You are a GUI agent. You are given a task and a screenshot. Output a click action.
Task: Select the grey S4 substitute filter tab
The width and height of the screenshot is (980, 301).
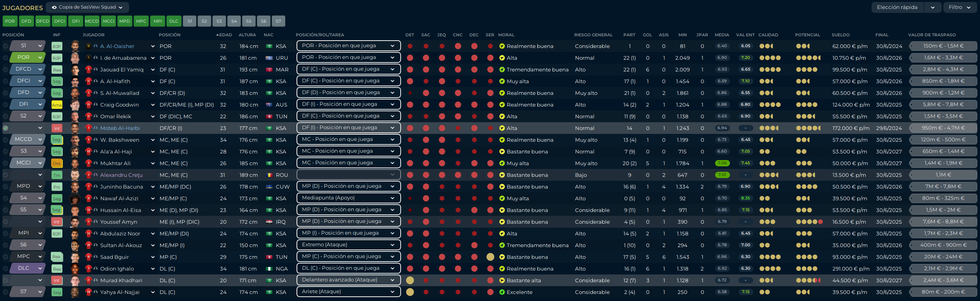point(234,21)
